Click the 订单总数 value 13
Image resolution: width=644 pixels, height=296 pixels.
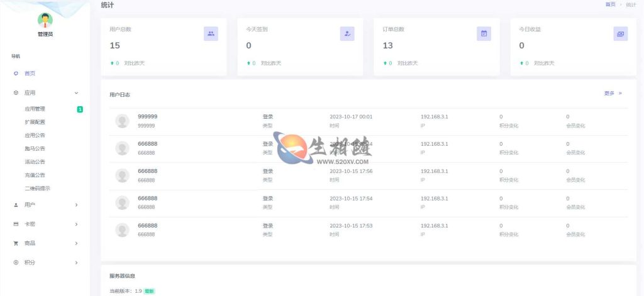coord(387,46)
